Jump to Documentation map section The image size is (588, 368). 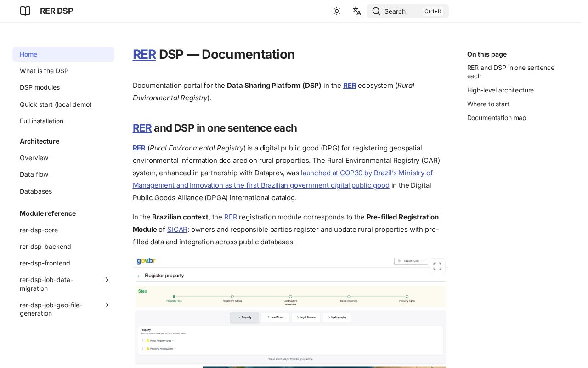click(497, 118)
